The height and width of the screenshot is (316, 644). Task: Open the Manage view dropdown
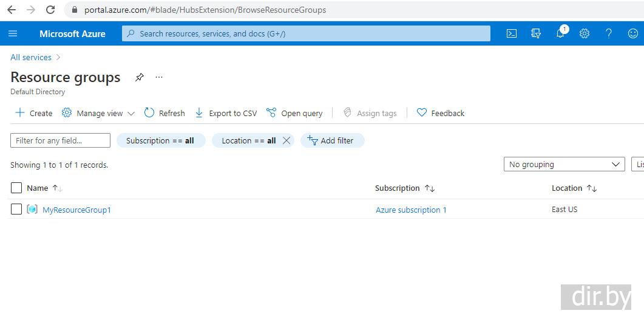98,113
